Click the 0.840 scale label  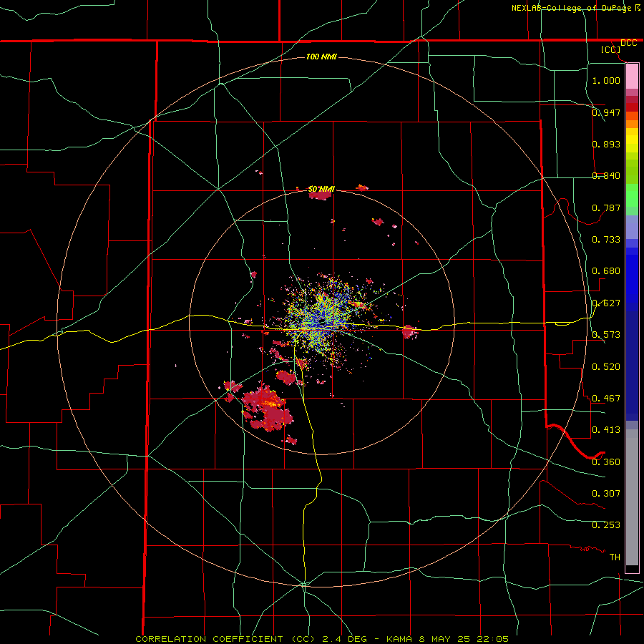pyautogui.click(x=606, y=176)
